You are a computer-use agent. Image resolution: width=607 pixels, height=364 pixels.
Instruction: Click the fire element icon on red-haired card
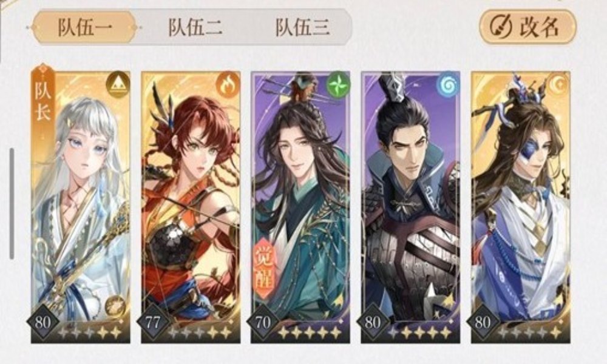click(227, 85)
